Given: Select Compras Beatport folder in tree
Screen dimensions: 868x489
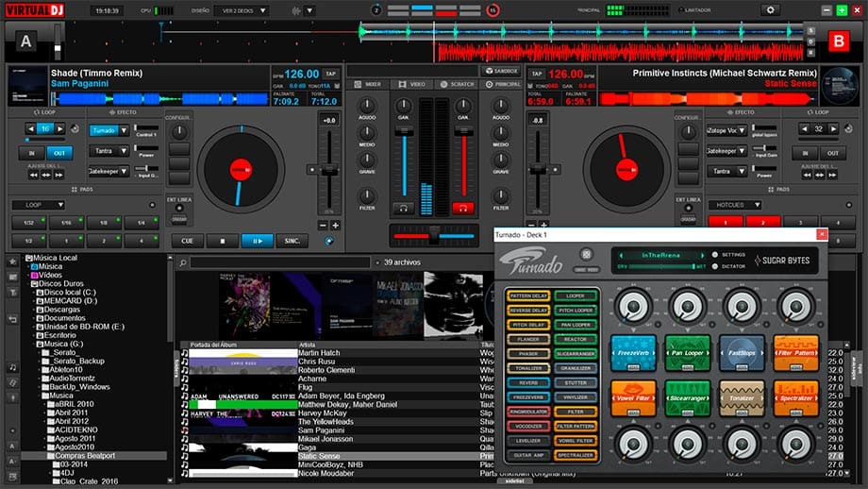Looking at the screenshot, I should [x=85, y=456].
